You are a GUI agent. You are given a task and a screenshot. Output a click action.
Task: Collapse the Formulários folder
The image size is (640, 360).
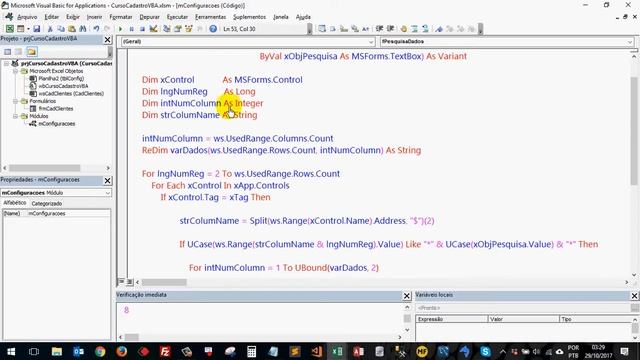click(x=16, y=101)
